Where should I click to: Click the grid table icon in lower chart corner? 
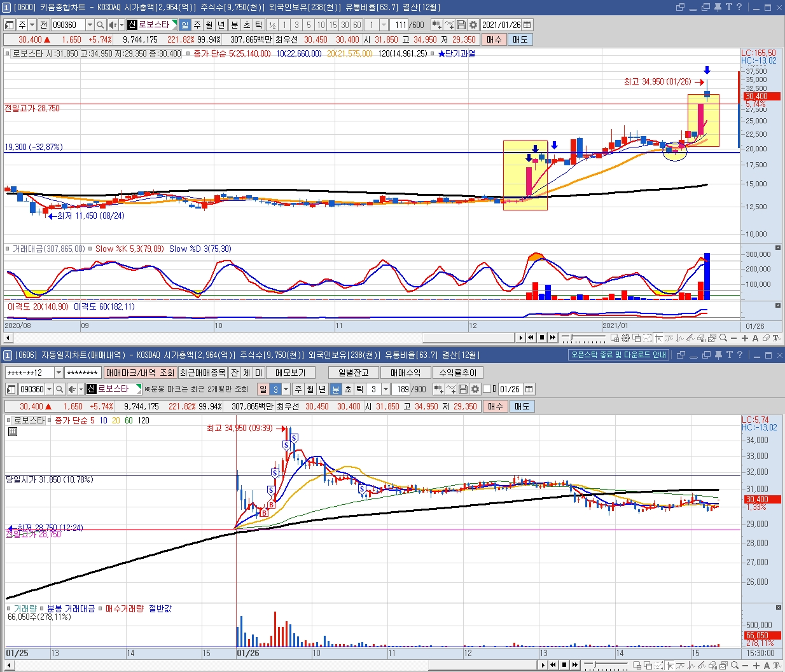tap(12, 432)
